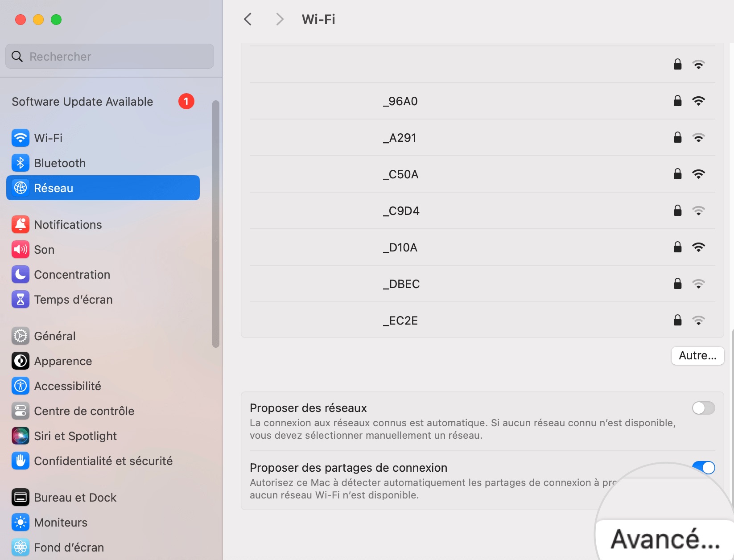Click the sidebar scrollbar
734x560 pixels.
click(216, 224)
